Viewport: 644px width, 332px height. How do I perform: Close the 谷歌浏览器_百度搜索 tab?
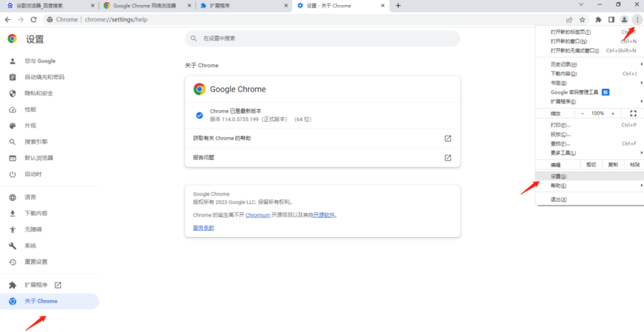coord(93,6)
